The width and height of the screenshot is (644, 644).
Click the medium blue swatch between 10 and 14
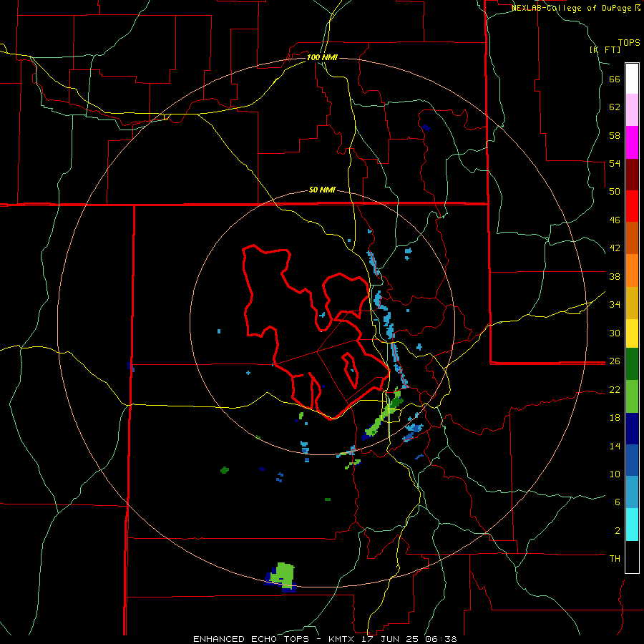(x=632, y=460)
